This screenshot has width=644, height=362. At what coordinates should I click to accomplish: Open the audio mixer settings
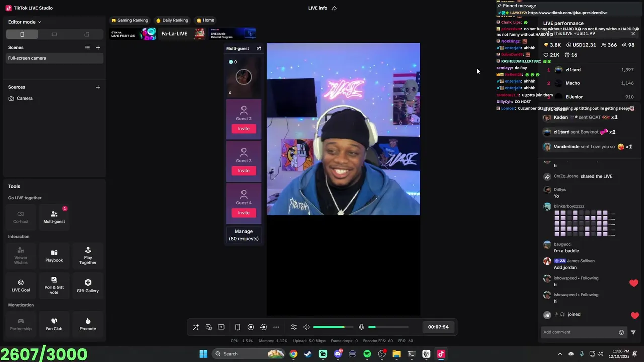(294, 327)
